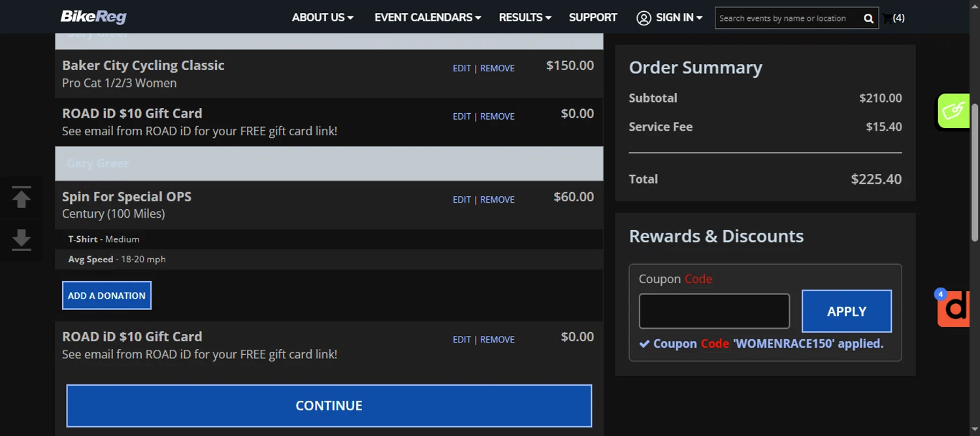Remove the second ROAD iD Gift Card
The width and height of the screenshot is (980, 436).
(497, 339)
